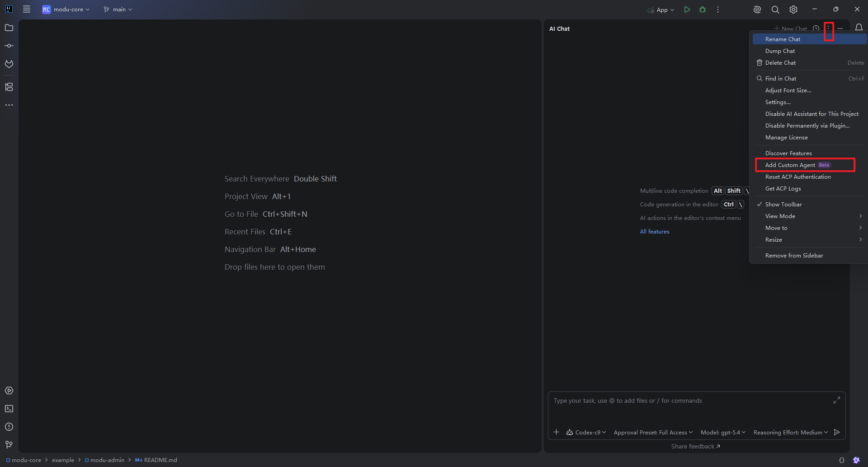Select Dump Chat menu item
868x467 pixels.
[x=808, y=51]
